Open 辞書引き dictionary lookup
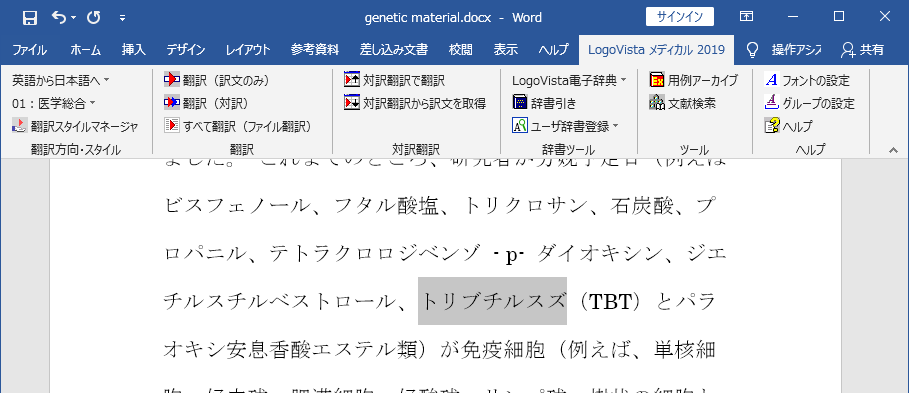 (x=545, y=103)
